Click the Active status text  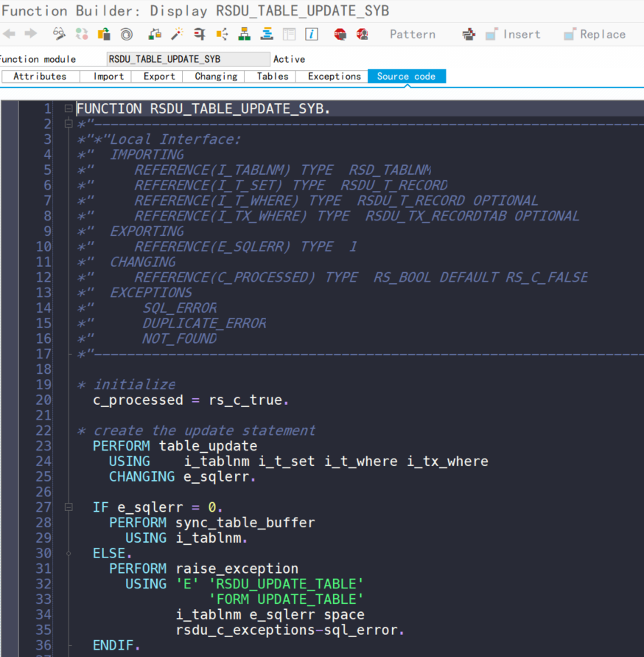[289, 60]
